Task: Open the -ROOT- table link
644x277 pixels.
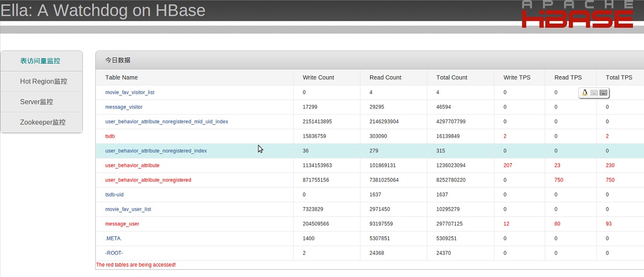Action: coord(114,253)
